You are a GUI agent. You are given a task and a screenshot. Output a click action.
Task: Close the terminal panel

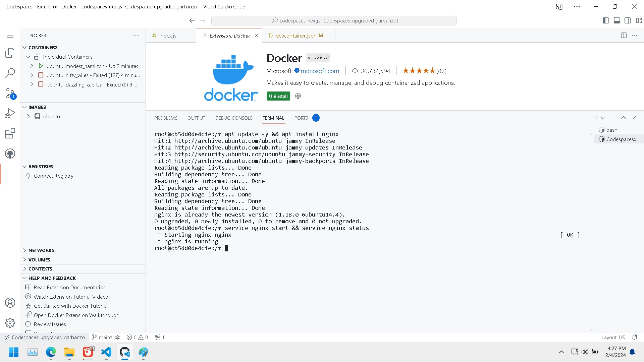click(x=634, y=118)
